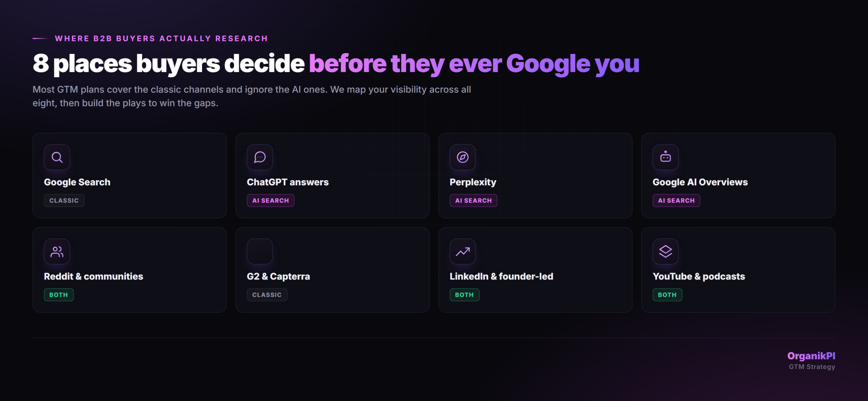Click the trending arrow icon above LinkedIn
The image size is (868, 401).
pyautogui.click(x=462, y=251)
